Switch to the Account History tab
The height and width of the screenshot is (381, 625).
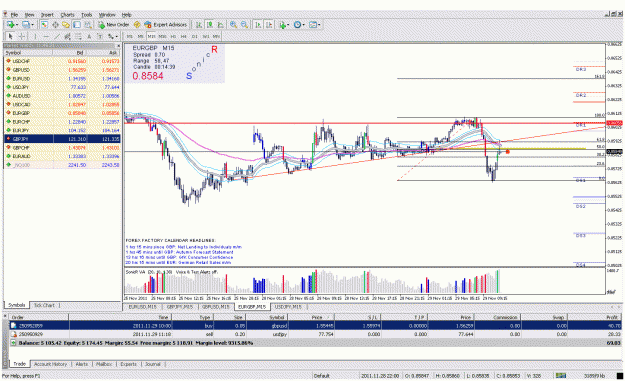point(50,364)
